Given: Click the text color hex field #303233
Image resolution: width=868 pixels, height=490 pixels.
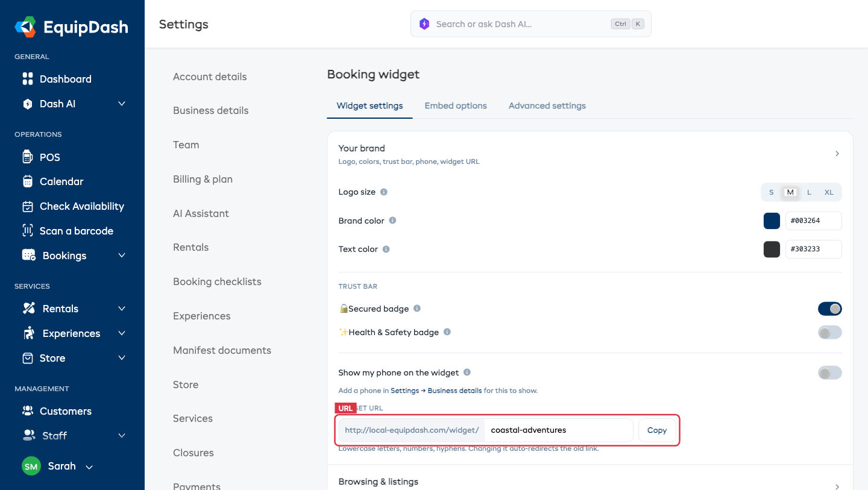Looking at the screenshot, I should pos(814,249).
